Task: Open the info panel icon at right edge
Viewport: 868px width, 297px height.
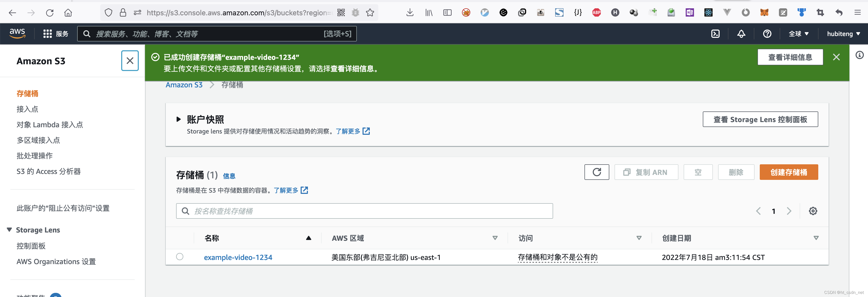Action: click(859, 55)
